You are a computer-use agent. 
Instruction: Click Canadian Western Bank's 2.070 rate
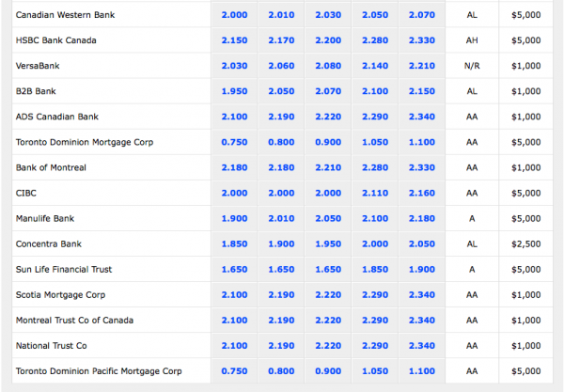[x=422, y=15]
